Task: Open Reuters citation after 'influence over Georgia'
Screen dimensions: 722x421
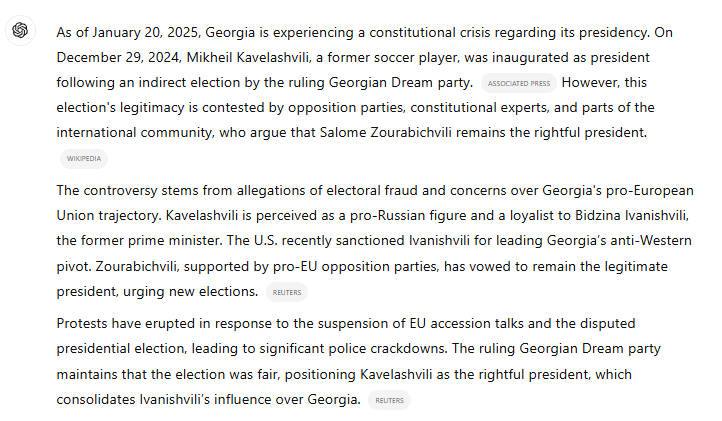Action: [x=390, y=400]
